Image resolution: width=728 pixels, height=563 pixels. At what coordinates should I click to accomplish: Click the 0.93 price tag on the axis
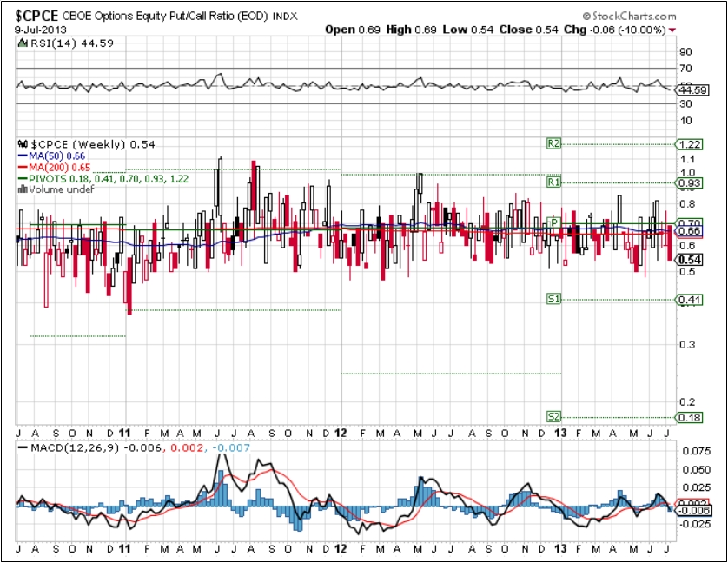690,183
